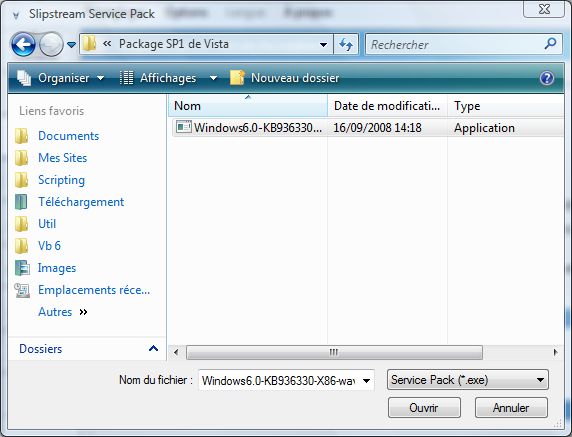572x437 pixels.
Task: Open the Affichages views menu
Action: (x=169, y=78)
